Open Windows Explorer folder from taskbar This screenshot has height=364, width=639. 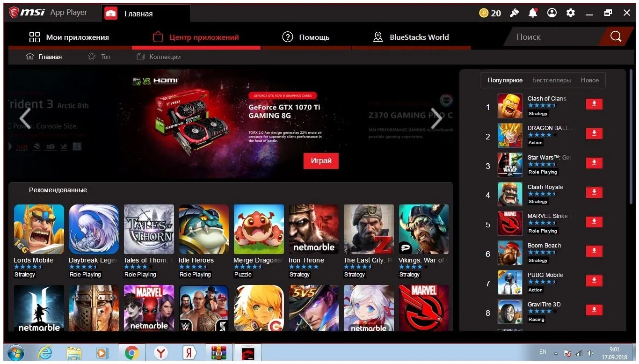pyautogui.click(x=74, y=353)
